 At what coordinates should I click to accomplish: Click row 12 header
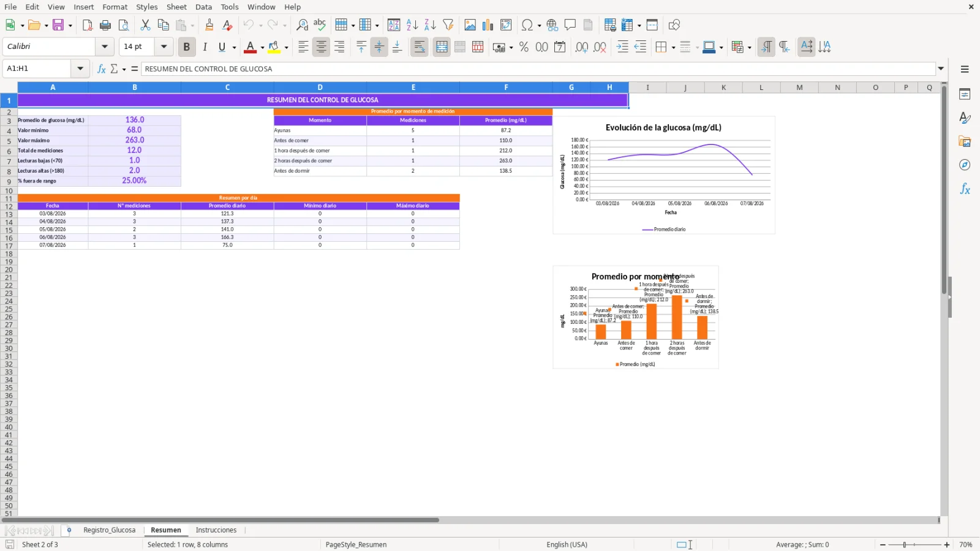pos(9,206)
